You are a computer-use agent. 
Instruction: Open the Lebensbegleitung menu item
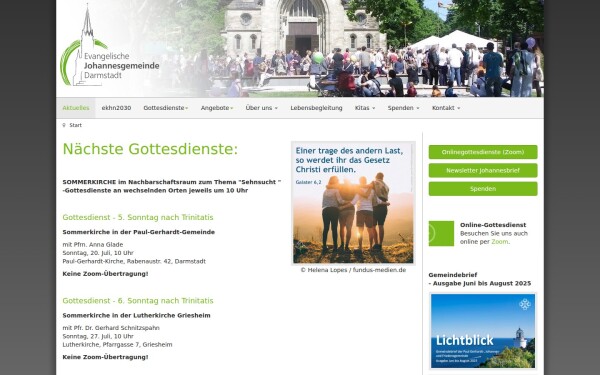(316, 108)
